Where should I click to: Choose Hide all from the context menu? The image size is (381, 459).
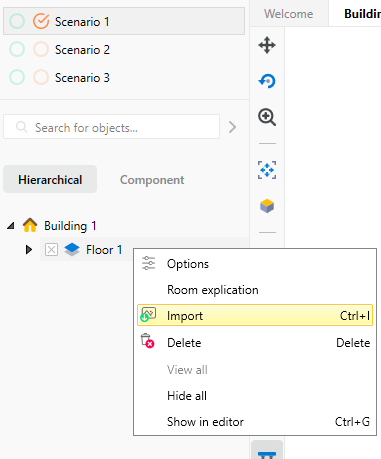coord(255,396)
